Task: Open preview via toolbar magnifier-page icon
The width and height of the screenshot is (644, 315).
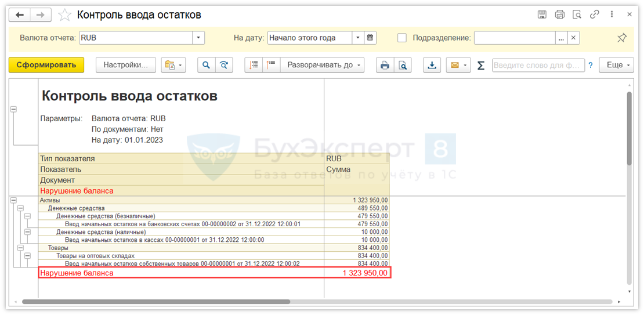Action: click(x=403, y=65)
